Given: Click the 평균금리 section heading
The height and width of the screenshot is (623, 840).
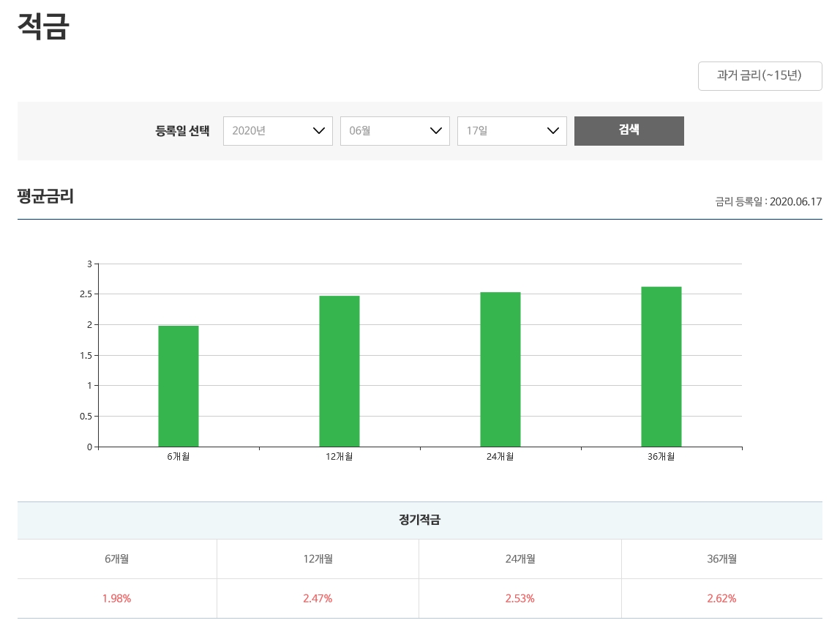Looking at the screenshot, I should pyautogui.click(x=45, y=196).
